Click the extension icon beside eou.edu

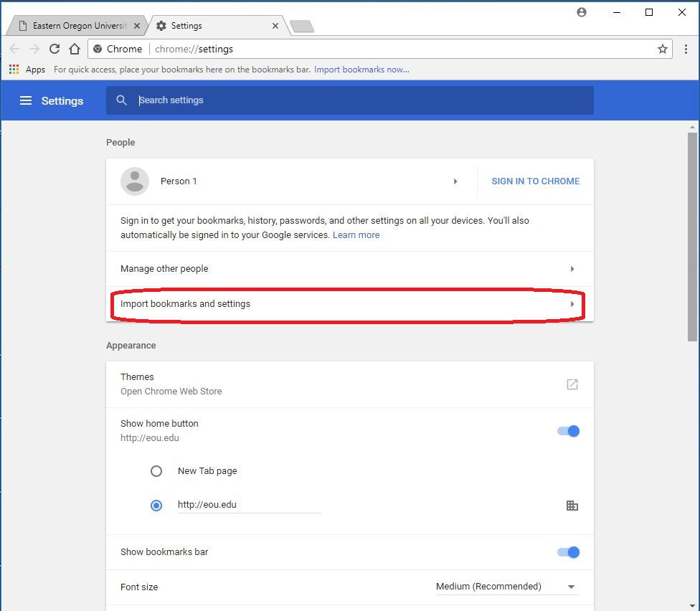pyautogui.click(x=572, y=506)
